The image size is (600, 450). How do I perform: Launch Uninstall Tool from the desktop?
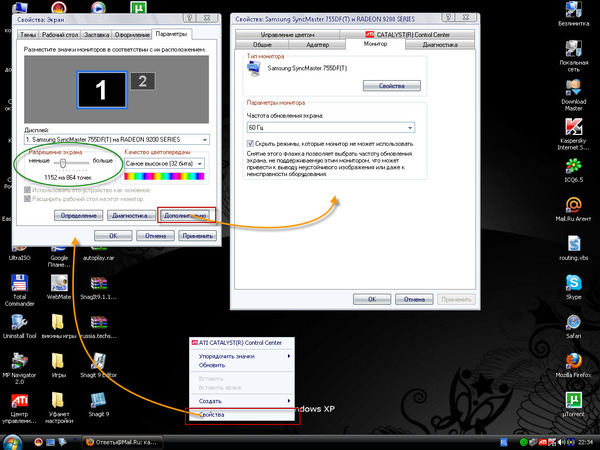19,323
